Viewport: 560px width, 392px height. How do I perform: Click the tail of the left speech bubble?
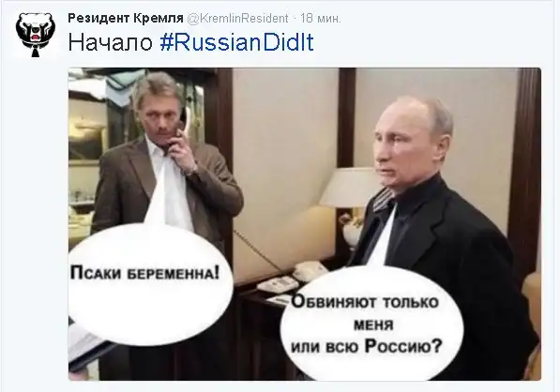tap(156, 204)
